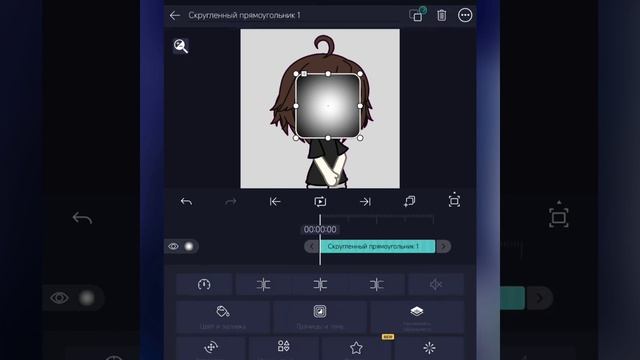
Task: Open the Effects sparkle icon
Action: pyautogui.click(x=429, y=348)
